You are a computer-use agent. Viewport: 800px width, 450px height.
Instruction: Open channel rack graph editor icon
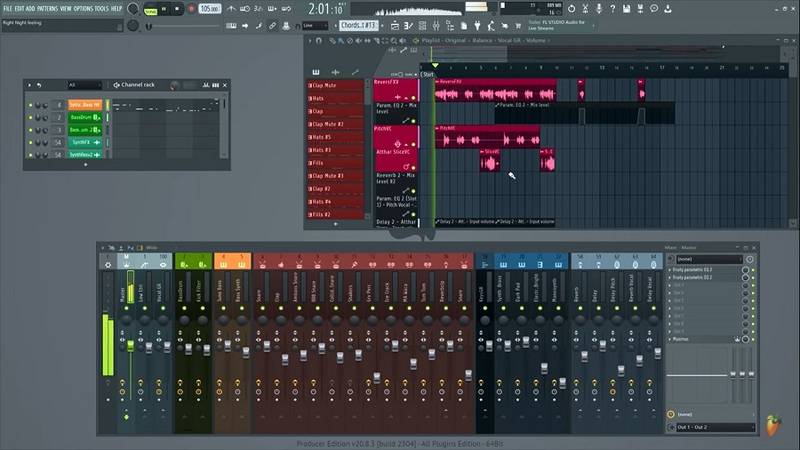click(206, 85)
